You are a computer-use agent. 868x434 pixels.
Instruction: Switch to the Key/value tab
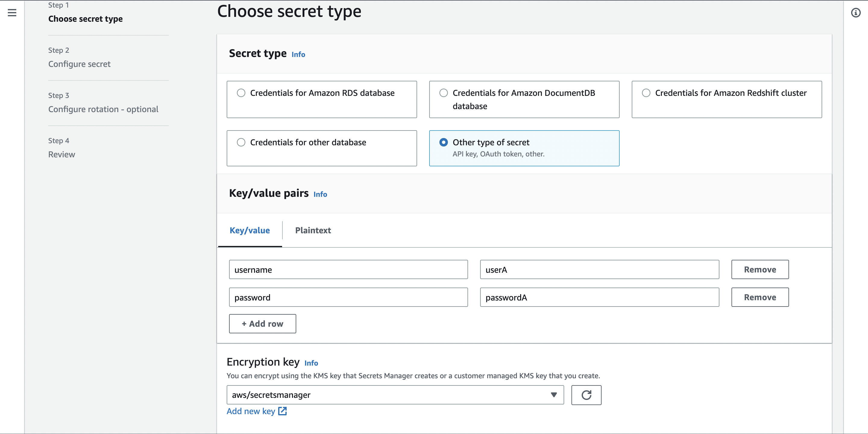tap(250, 231)
